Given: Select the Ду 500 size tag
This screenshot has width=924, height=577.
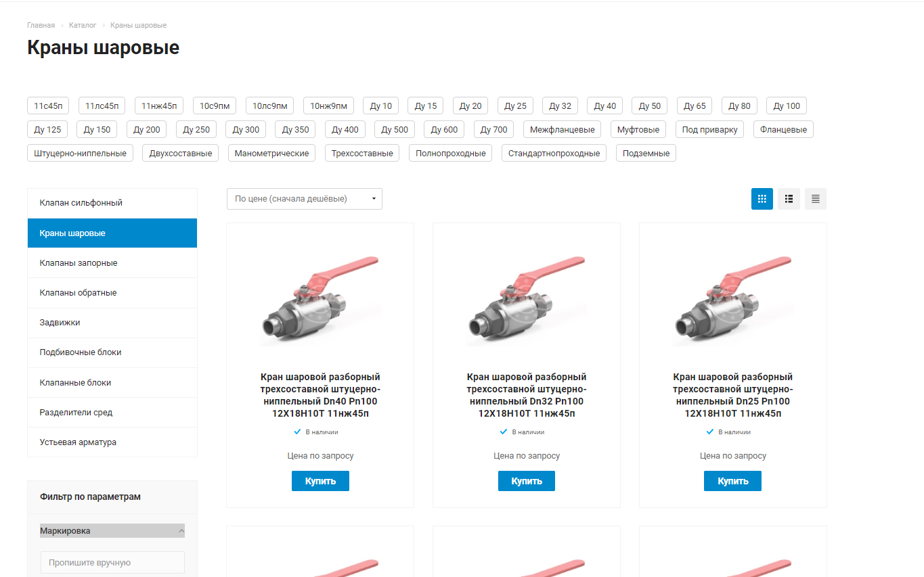Looking at the screenshot, I should point(395,129).
